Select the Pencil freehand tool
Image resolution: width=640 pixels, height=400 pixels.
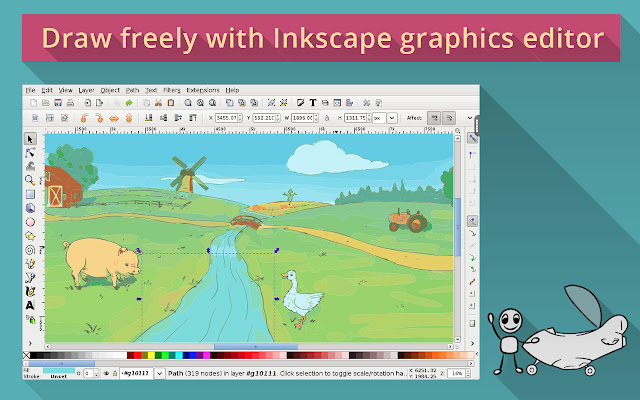click(30, 264)
